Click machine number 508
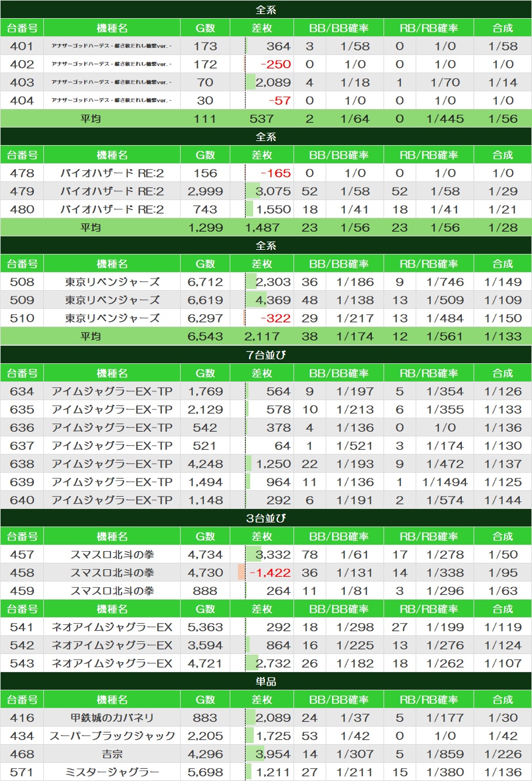The height and width of the screenshot is (781, 532). point(22,282)
